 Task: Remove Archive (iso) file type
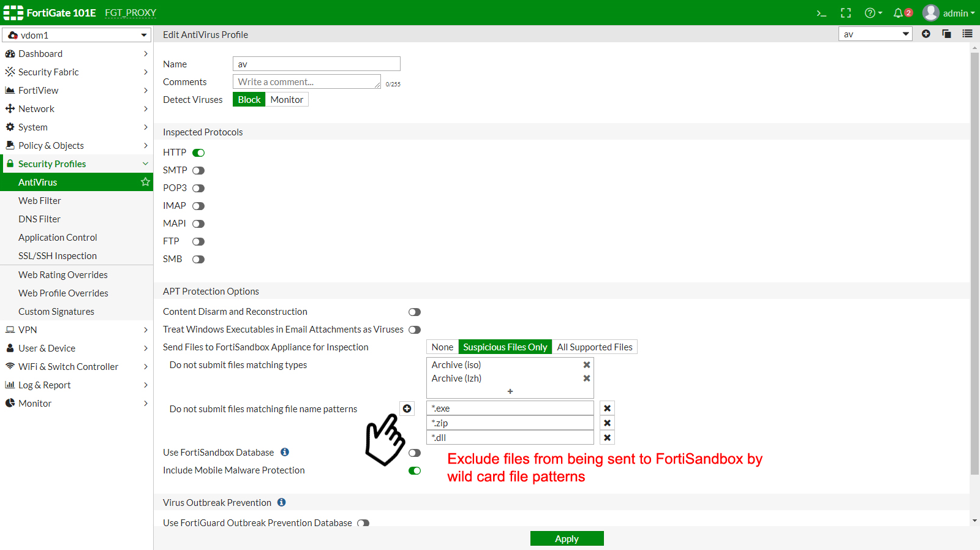(587, 364)
